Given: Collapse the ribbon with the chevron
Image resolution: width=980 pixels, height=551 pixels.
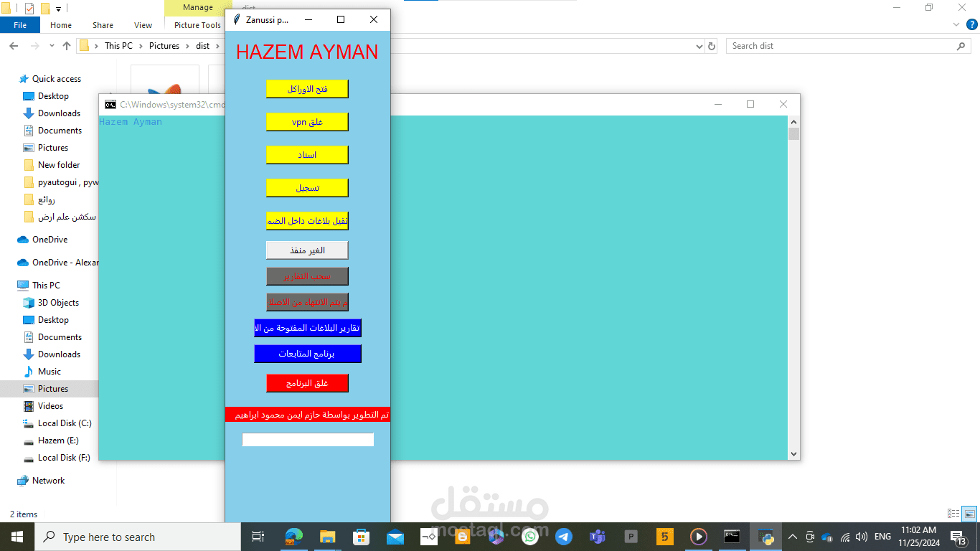Looking at the screenshot, I should (956, 24).
